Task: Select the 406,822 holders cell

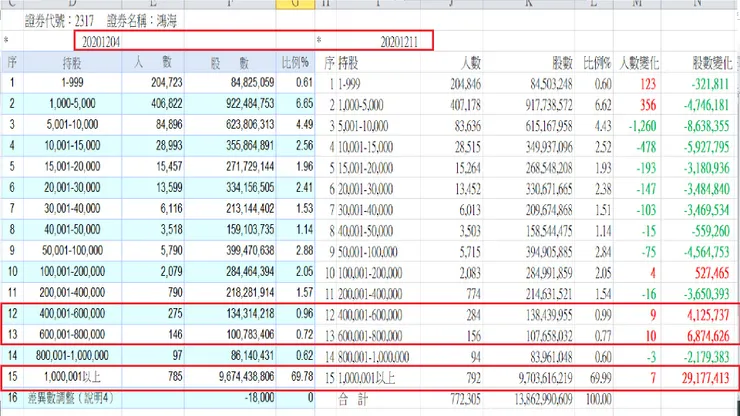Action: click(167, 103)
